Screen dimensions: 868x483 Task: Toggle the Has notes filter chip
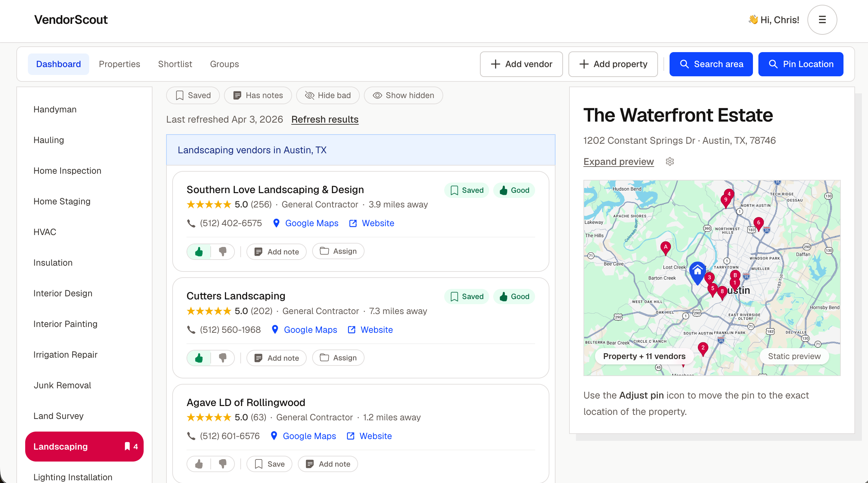coord(258,95)
